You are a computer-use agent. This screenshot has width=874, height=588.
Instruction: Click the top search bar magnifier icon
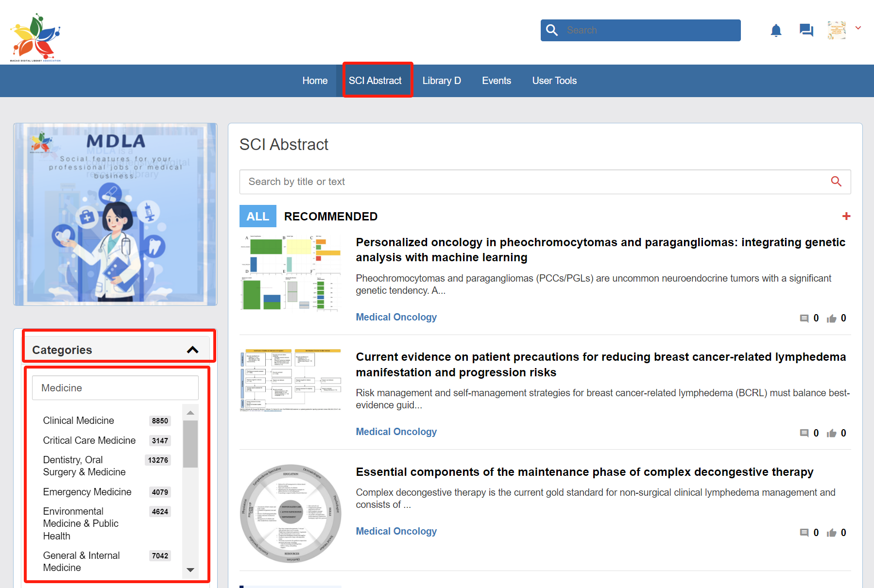click(552, 30)
